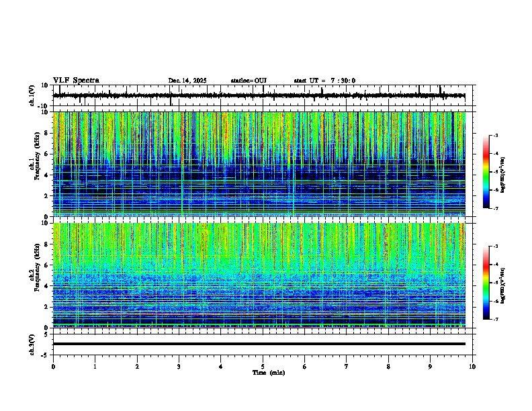Viewport: 532px width, 411px height.
Task: Click inside the ch.1 spectrogram plot
Action: (x=259, y=164)
